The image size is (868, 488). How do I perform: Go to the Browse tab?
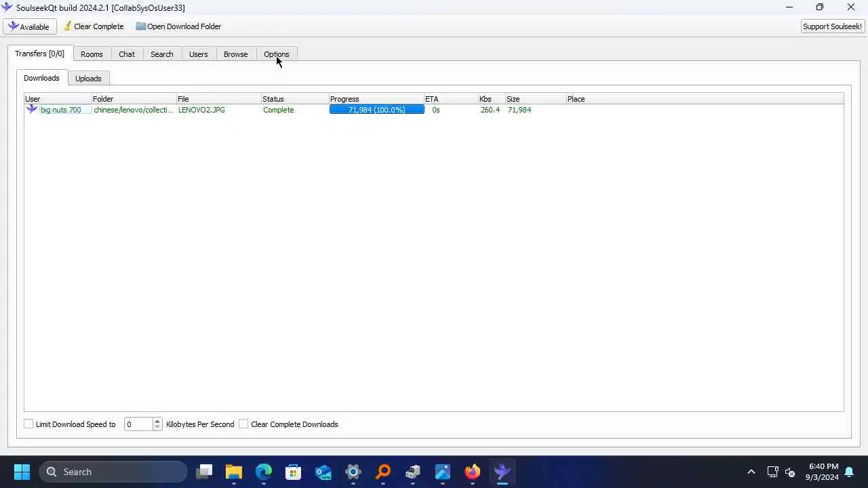[236, 54]
